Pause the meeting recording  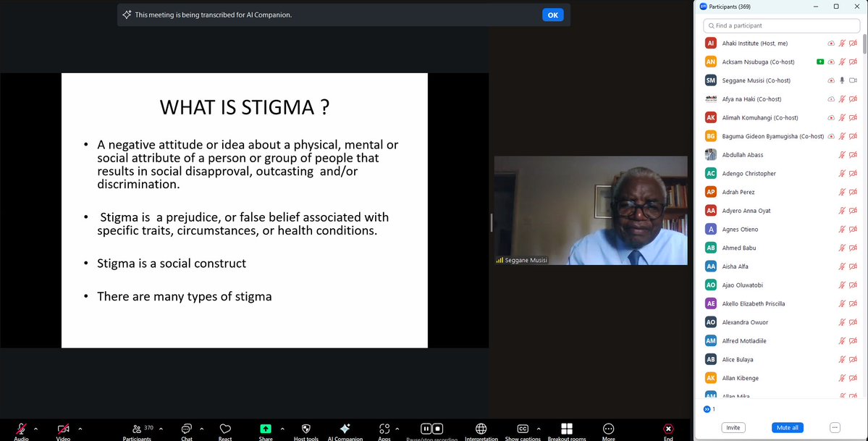point(426,429)
